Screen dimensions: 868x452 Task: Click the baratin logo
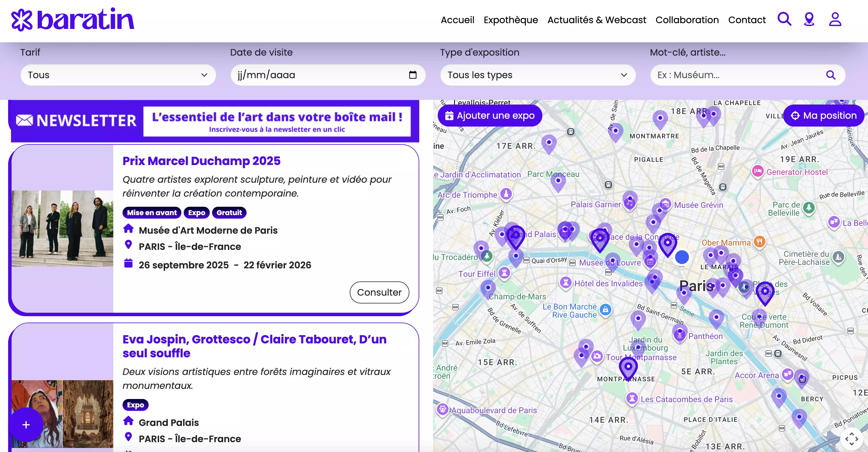pos(73,19)
